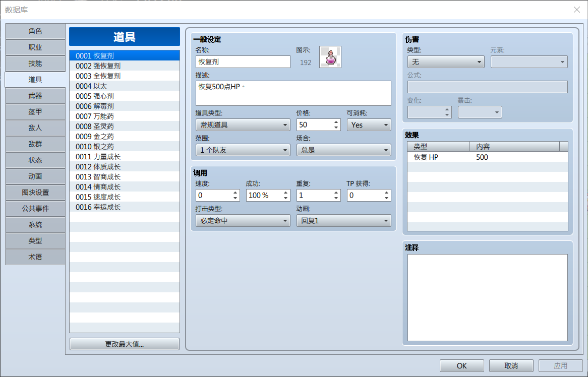Open the 类型 tab
Screen dimensions: 588x377
coord(35,240)
